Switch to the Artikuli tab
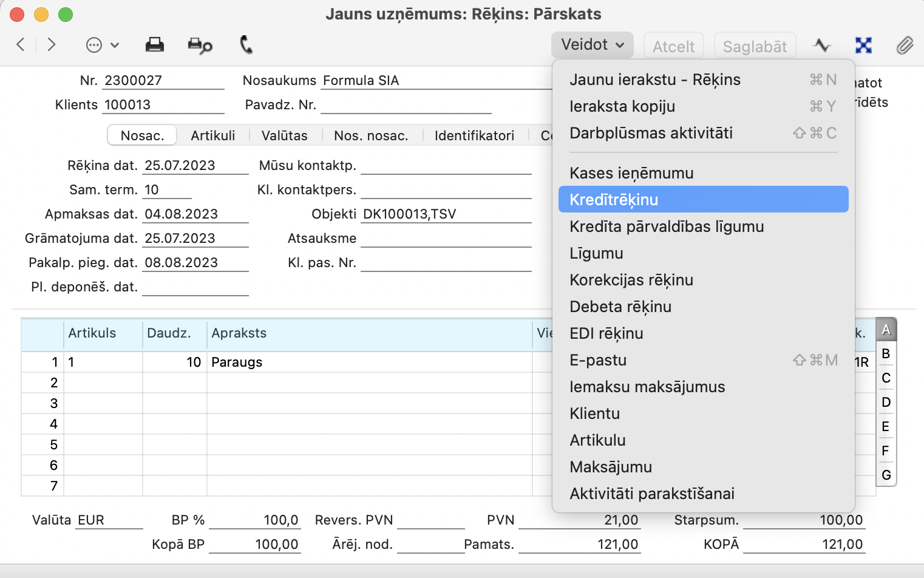The width and height of the screenshot is (924, 578). tap(212, 135)
